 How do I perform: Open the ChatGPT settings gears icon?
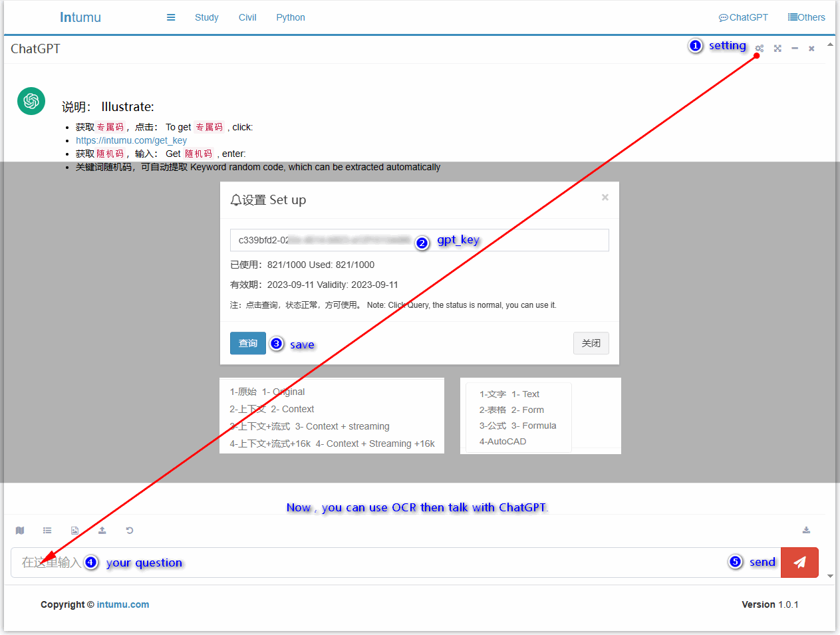[x=760, y=49]
